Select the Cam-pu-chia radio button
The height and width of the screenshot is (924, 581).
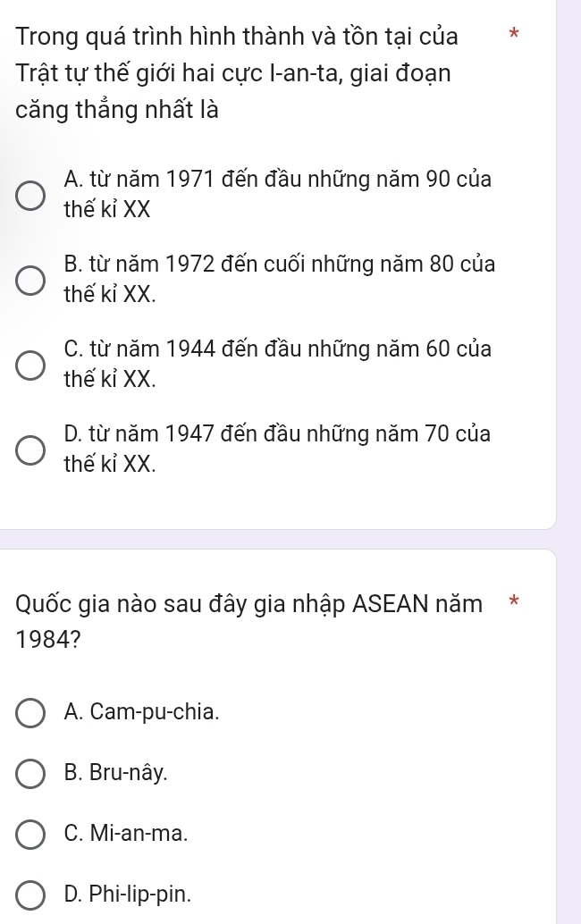coord(31,712)
